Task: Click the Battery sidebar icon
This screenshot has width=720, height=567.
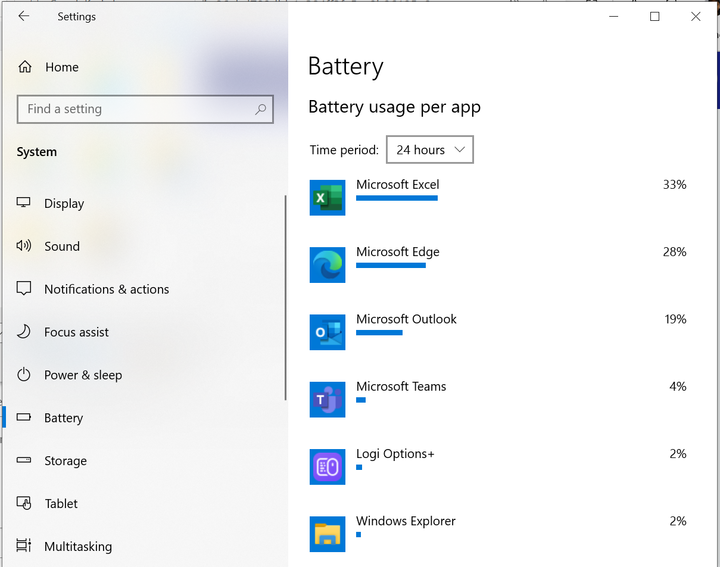Action: coord(24,417)
